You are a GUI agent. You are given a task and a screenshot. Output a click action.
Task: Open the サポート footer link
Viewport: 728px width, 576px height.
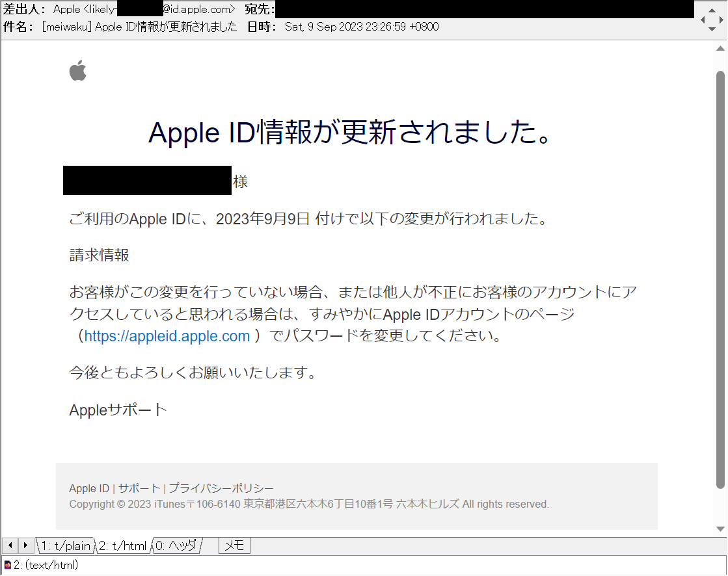point(139,488)
